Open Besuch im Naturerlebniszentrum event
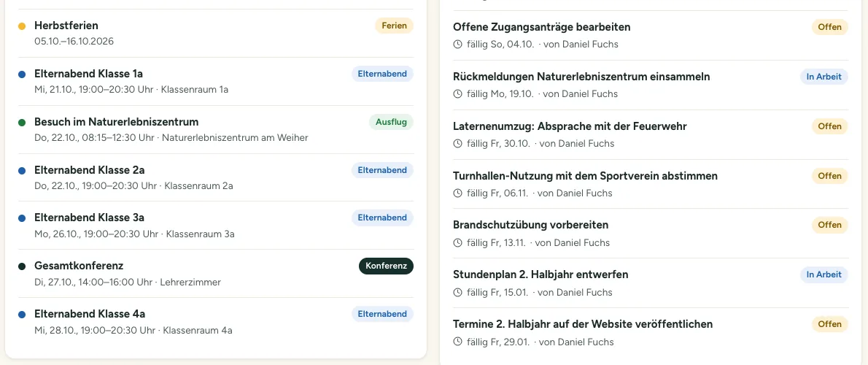Image resolution: width=868 pixels, height=365 pixels. click(x=216, y=130)
